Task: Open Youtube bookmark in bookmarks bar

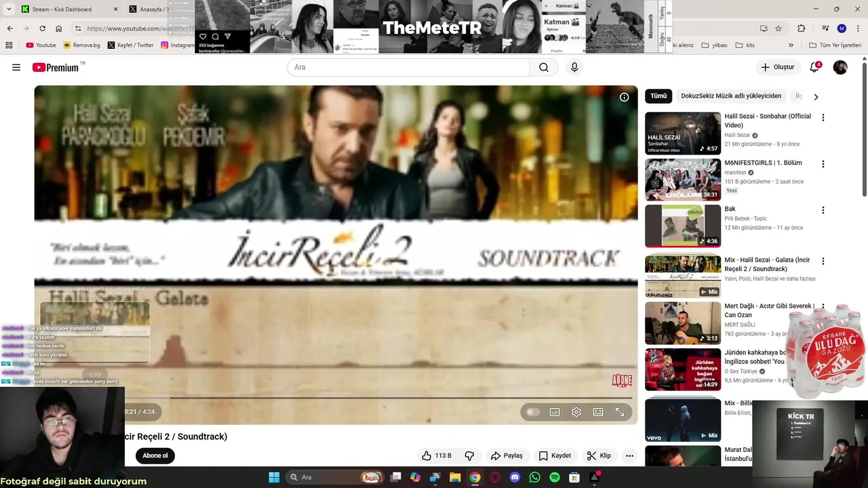Action: [41, 45]
